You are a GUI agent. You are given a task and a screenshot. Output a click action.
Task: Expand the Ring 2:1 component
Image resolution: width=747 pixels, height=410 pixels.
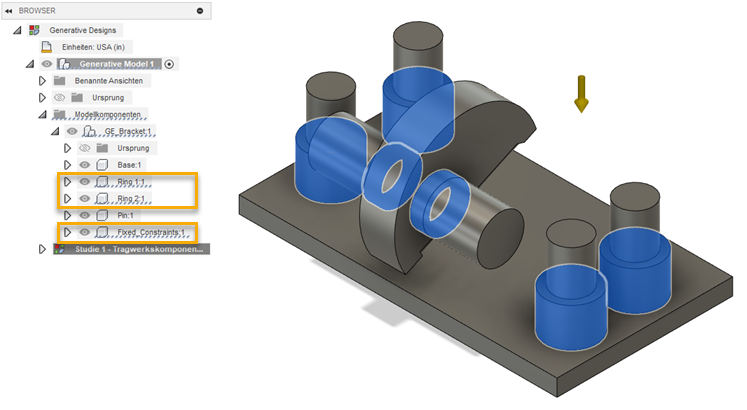[x=67, y=199]
